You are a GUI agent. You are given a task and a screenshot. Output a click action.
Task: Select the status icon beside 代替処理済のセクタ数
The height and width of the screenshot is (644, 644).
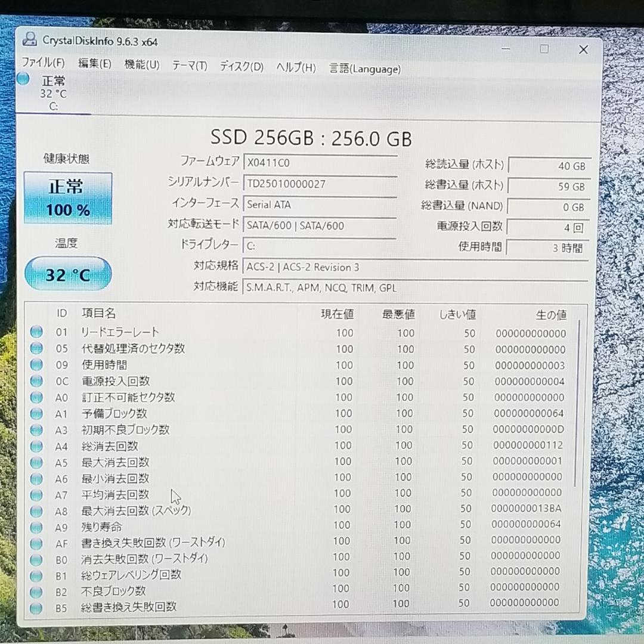[36, 349]
